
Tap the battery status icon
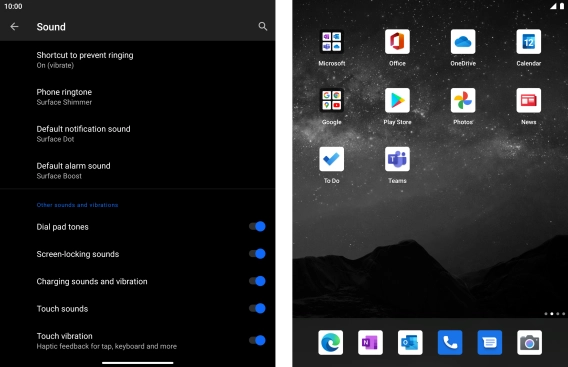tap(562, 6)
